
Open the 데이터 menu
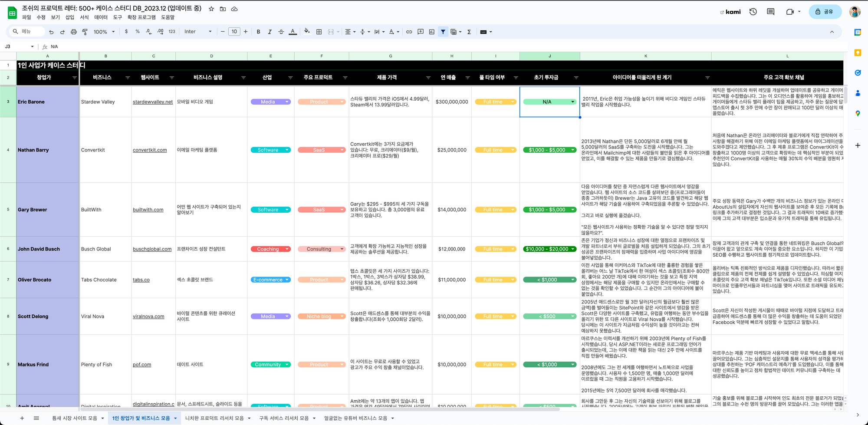pos(101,17)
